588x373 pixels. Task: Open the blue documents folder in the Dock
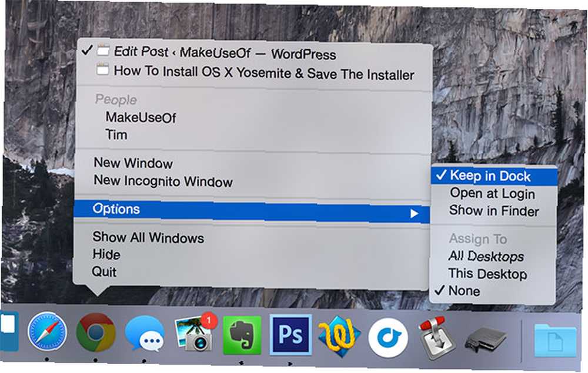tap(555, 341)
